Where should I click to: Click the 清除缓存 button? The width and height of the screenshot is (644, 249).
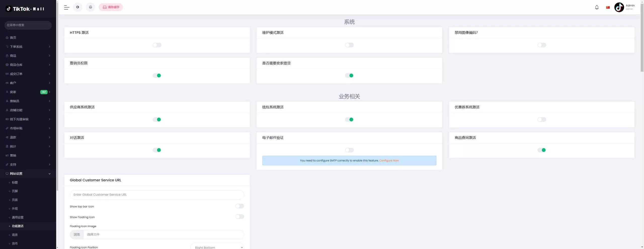coord(111,7)
